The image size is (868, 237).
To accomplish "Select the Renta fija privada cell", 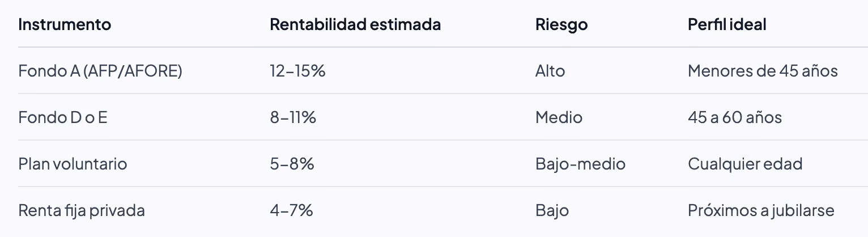I will click(82, 210).
